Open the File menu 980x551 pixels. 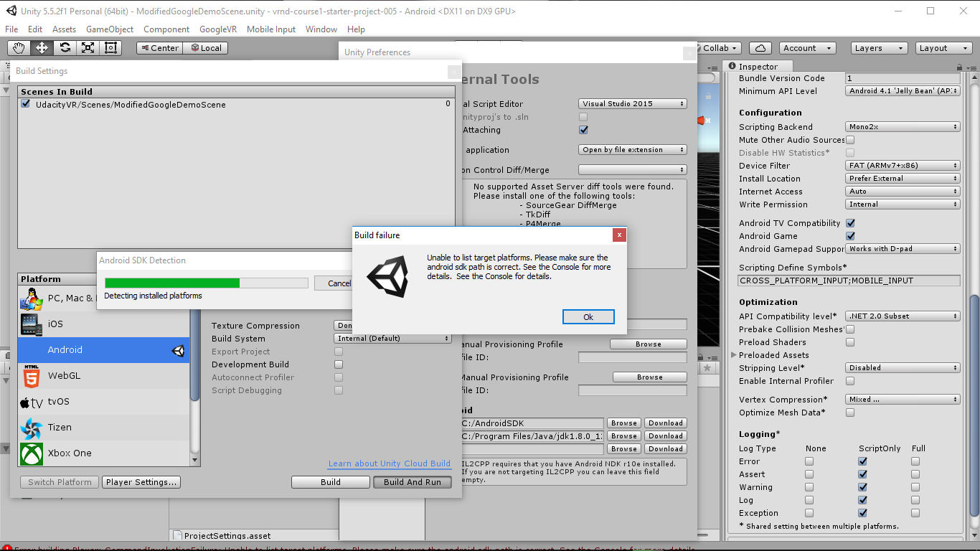coord(11,29)
